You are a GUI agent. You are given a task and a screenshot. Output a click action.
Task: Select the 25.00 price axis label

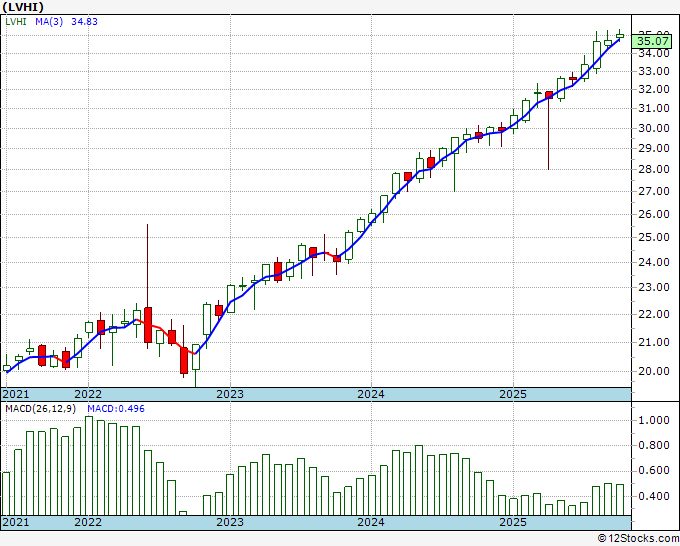pos(654,237)
